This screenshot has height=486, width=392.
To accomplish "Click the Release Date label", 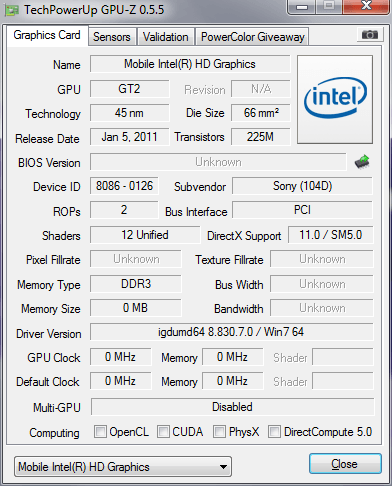I will (x=47, y=139).
